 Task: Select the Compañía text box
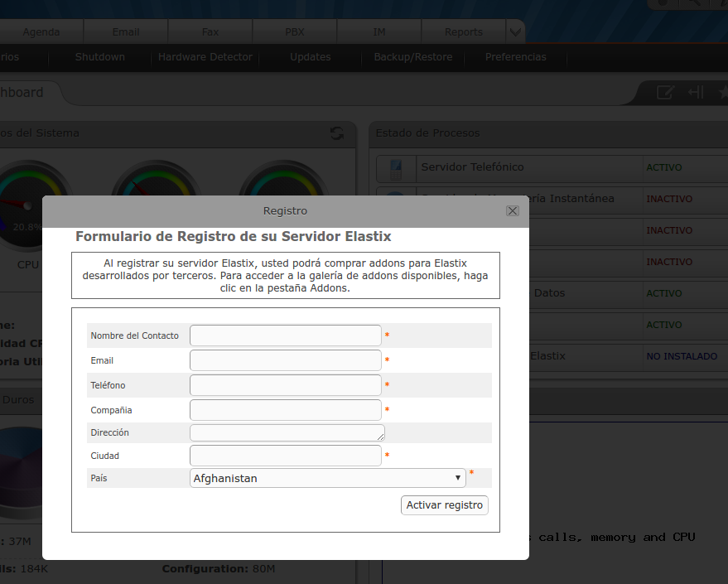285,410
